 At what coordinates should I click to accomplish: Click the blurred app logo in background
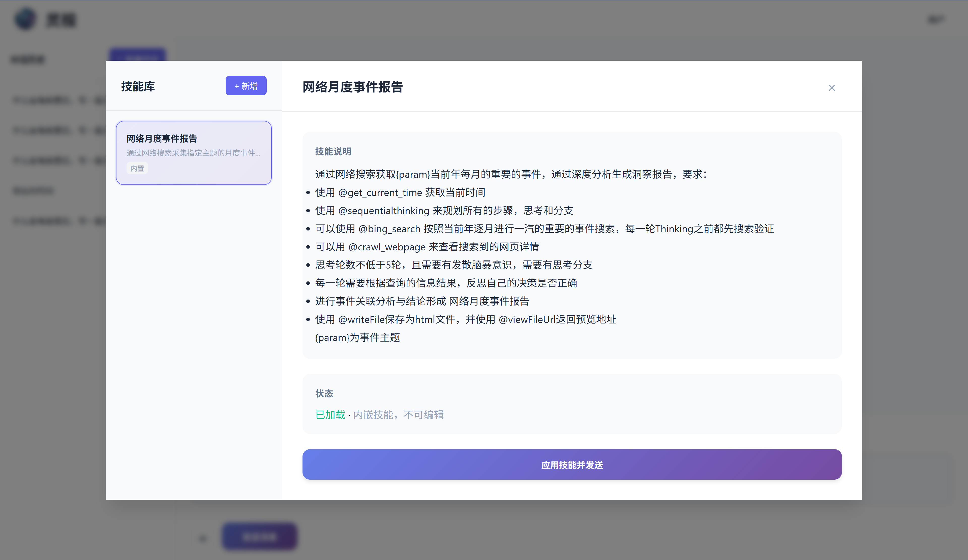[26, 19]
